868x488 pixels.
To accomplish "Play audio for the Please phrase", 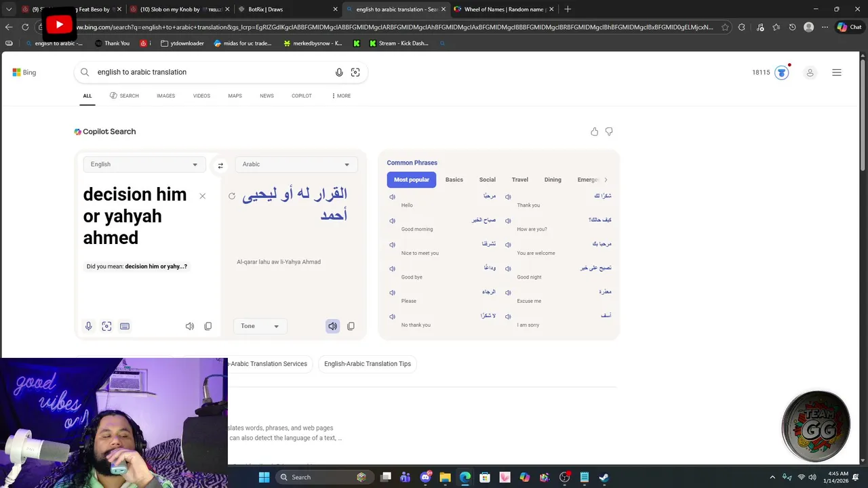I will coord(392,293).
